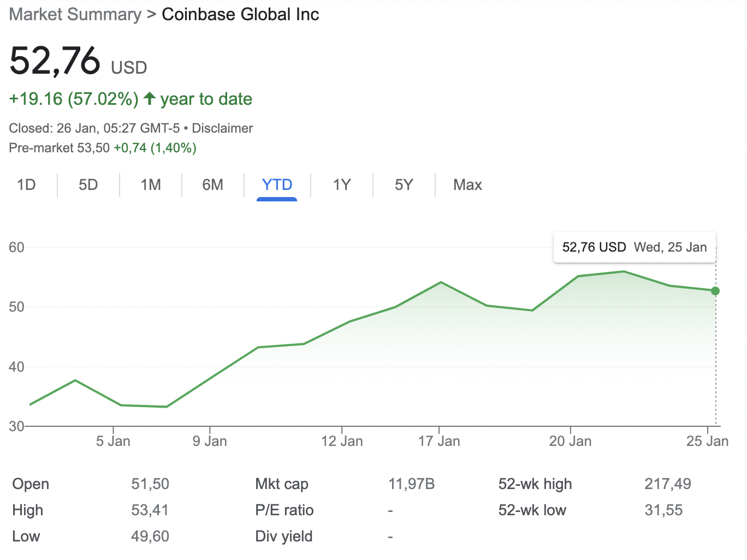Switch to the 1Y chart view
Screen dimensions: 747x560
tap(342, 185)
